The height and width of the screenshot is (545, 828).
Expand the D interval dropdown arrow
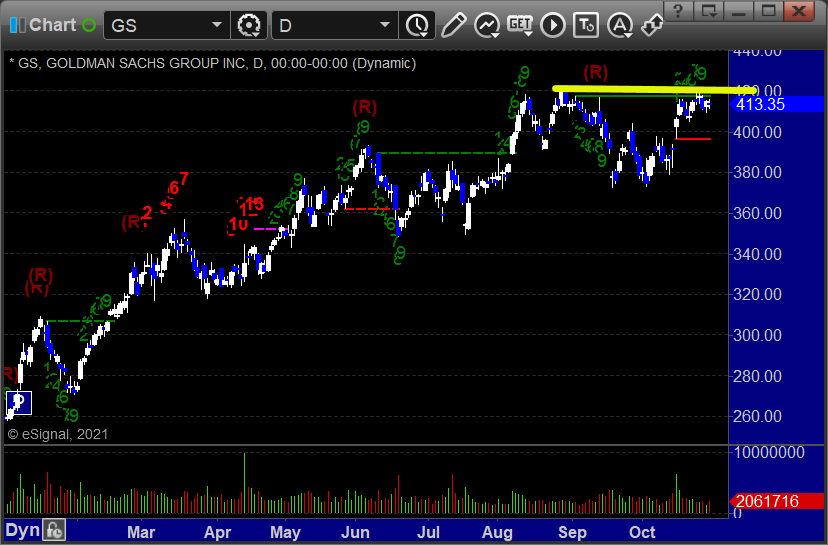click(385, 25)
